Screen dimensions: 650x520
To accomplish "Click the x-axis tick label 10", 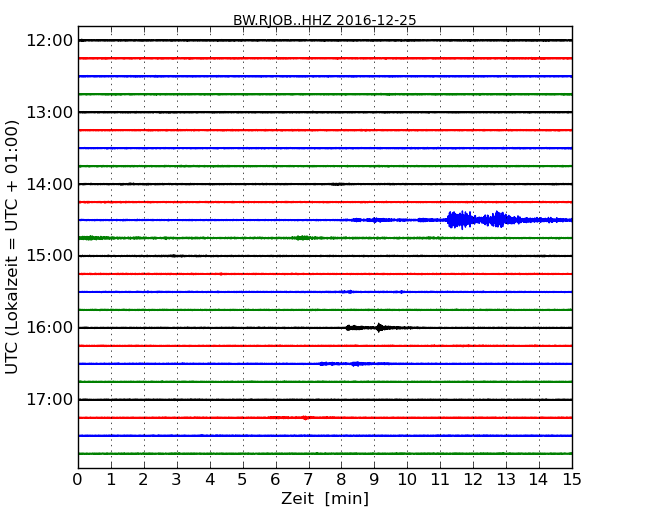I will tap(407, 480).
